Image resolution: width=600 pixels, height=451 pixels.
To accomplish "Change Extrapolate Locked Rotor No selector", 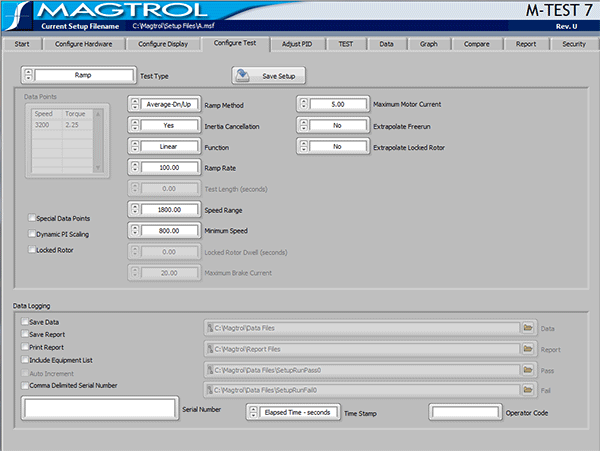I will [x=338, y=147].
